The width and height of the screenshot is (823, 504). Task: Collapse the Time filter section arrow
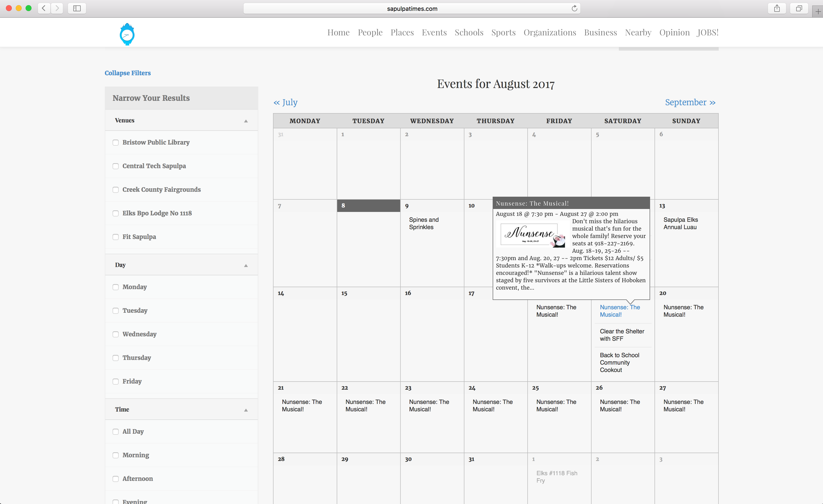coord(246,410)
